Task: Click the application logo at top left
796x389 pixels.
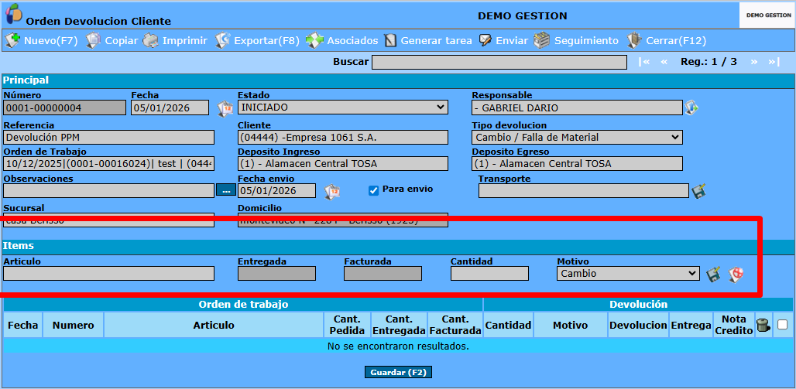Action: click(x=14, y=13)
